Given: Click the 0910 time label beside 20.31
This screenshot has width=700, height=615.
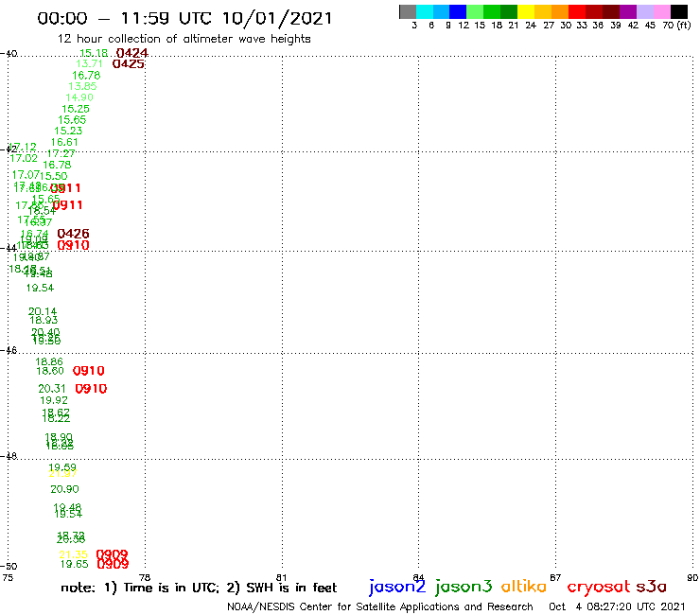Looking at the screenshot, I should pyautogui.click(x=91, y=389).
